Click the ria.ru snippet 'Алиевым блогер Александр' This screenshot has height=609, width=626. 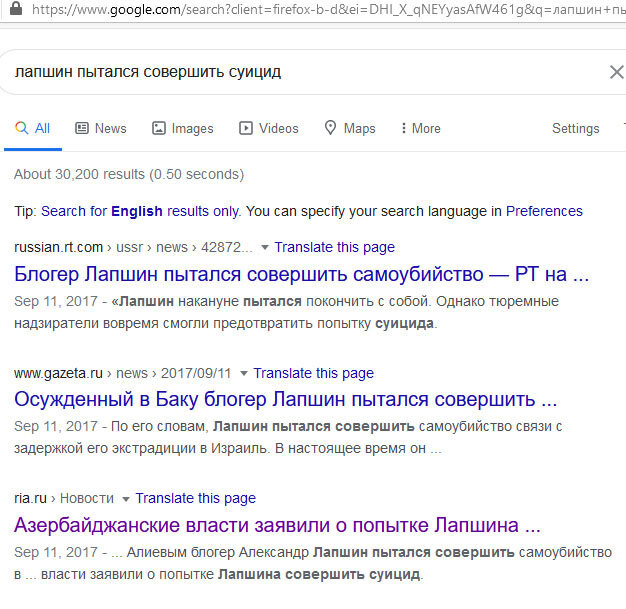coord(313,563)
